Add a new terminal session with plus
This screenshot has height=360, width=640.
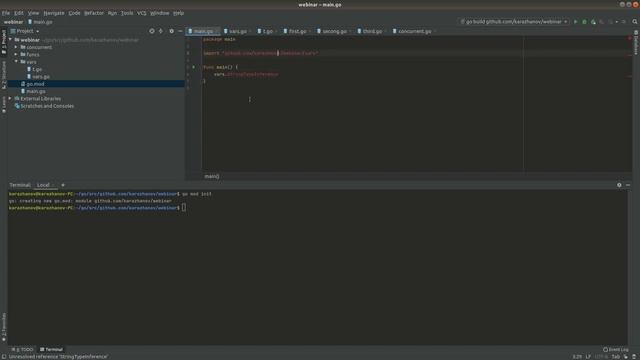click(x=63, y=185)
